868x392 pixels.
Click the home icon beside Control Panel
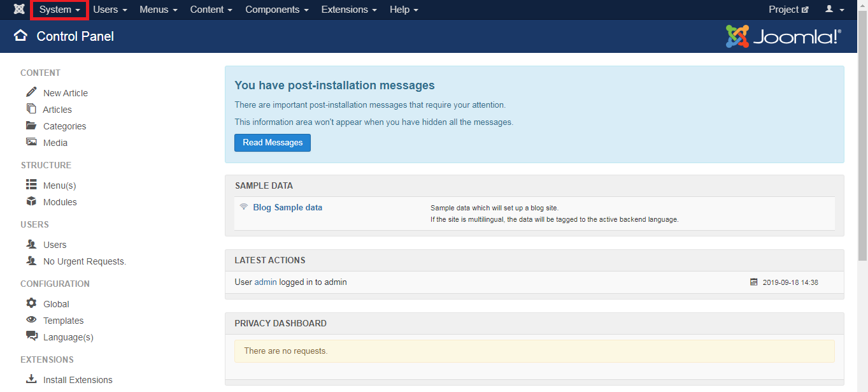click(x=20, y=36)
